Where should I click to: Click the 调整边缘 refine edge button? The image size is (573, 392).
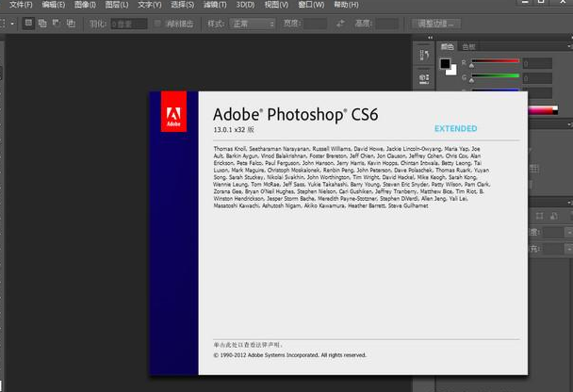coord(436,24)
